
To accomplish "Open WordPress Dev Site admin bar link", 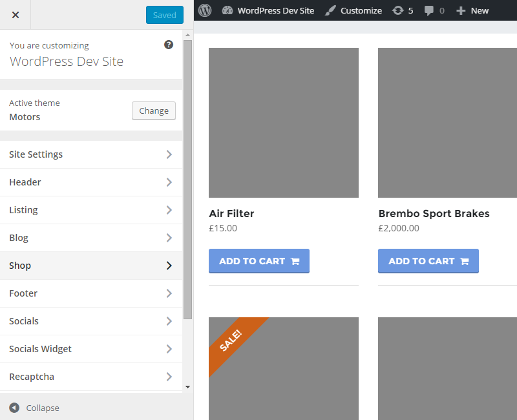I will click(276, 10).
